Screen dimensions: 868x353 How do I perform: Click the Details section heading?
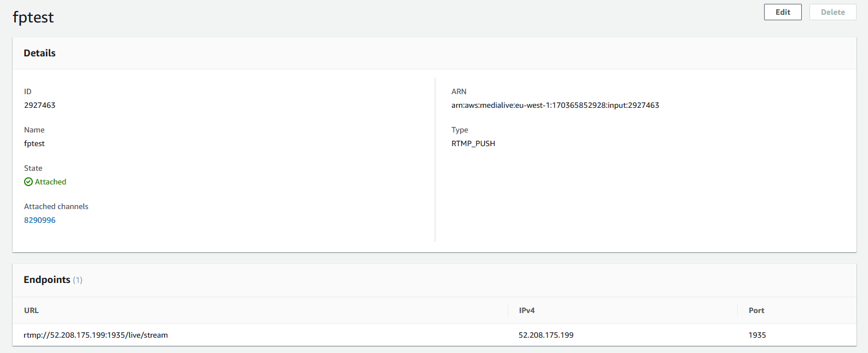click(39, 53)
